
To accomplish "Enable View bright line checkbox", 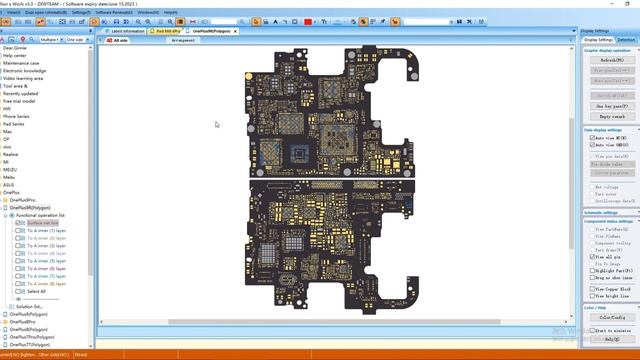I will click(592, 296).
